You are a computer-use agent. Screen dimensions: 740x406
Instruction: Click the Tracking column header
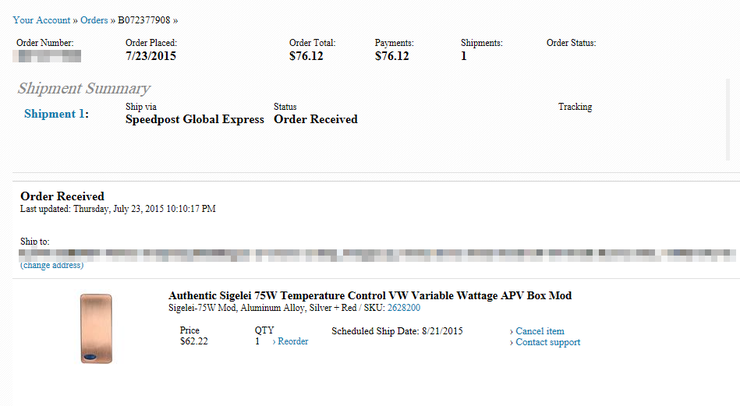tap(575, 106)
